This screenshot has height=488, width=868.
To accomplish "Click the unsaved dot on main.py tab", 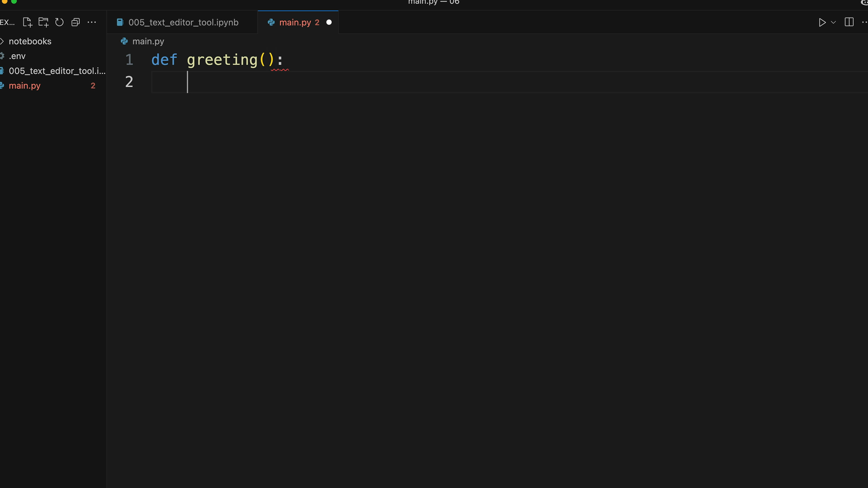I will (x=329, y=22).
